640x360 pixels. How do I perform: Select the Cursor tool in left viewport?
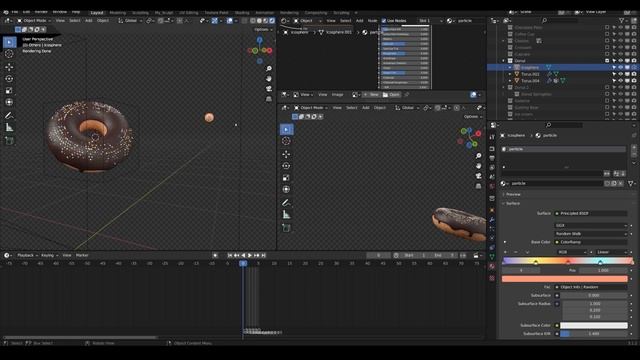pyautogui.click(x=9, y=54)
